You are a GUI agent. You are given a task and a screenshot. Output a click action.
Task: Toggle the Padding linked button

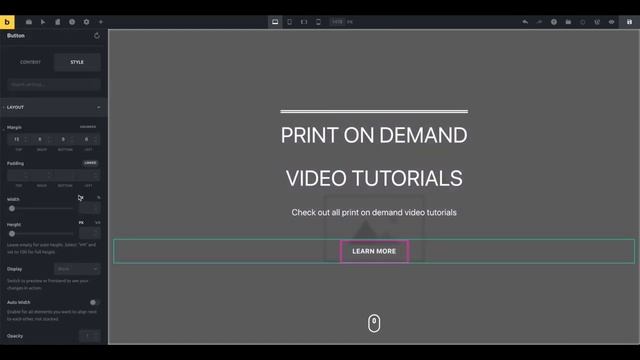[x=90, y=163]
